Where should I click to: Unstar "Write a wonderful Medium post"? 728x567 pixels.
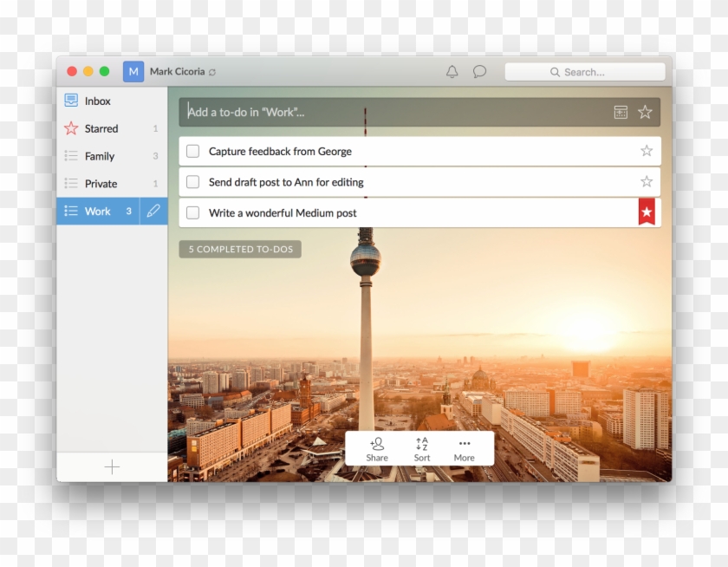[647, 212]
